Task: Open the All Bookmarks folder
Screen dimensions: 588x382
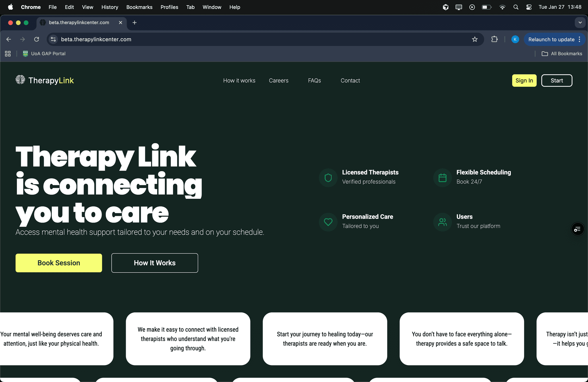Action: point(562,54)
